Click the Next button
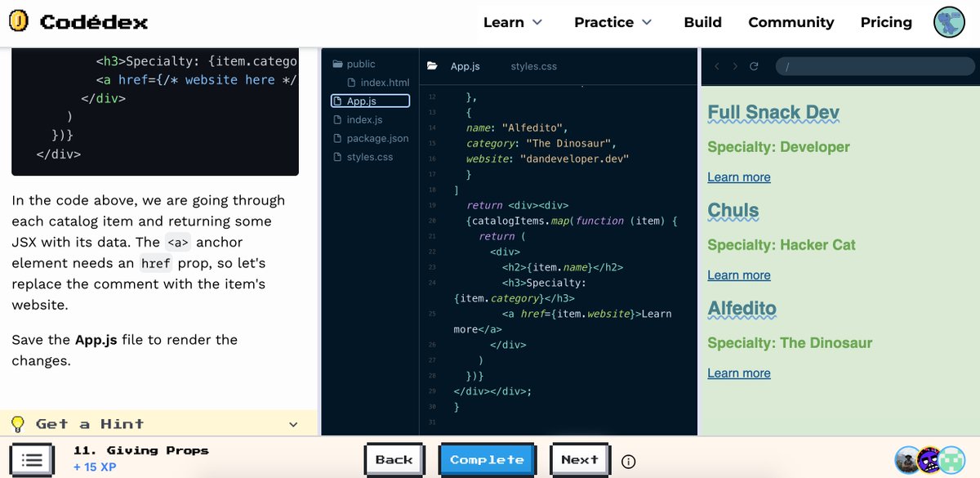This screenshot has height=478, width=980. click(580, 460)
